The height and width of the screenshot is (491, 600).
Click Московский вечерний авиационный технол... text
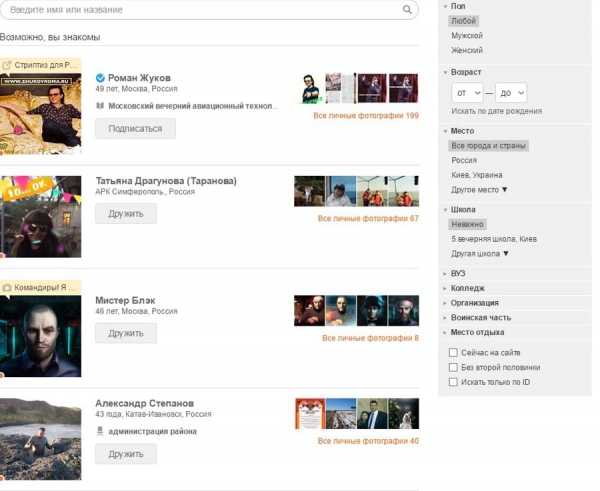tap(193, 106)
